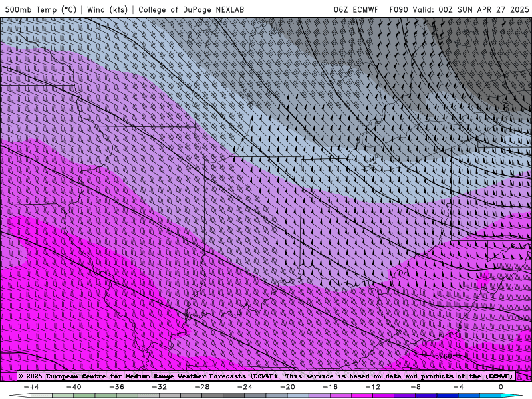Click the -4 color scale label
The height and width of the screenshot is (399, 532).
tap(458, 387)
